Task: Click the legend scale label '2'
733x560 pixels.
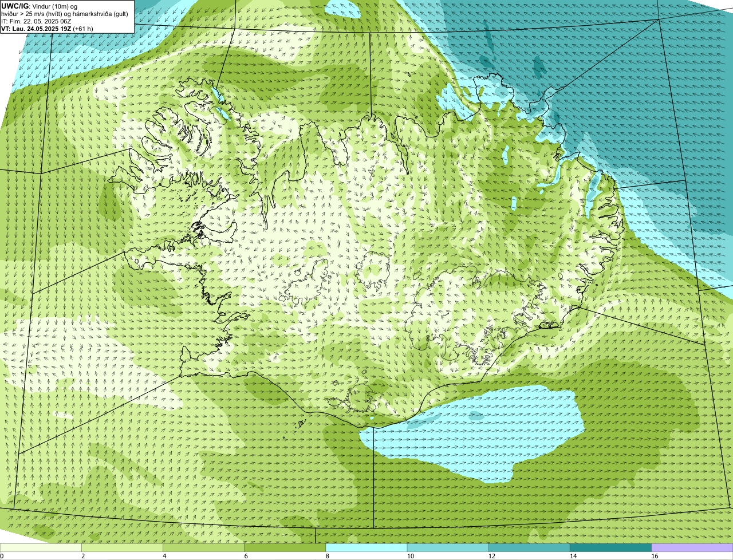Action: (x=83, y=556)
